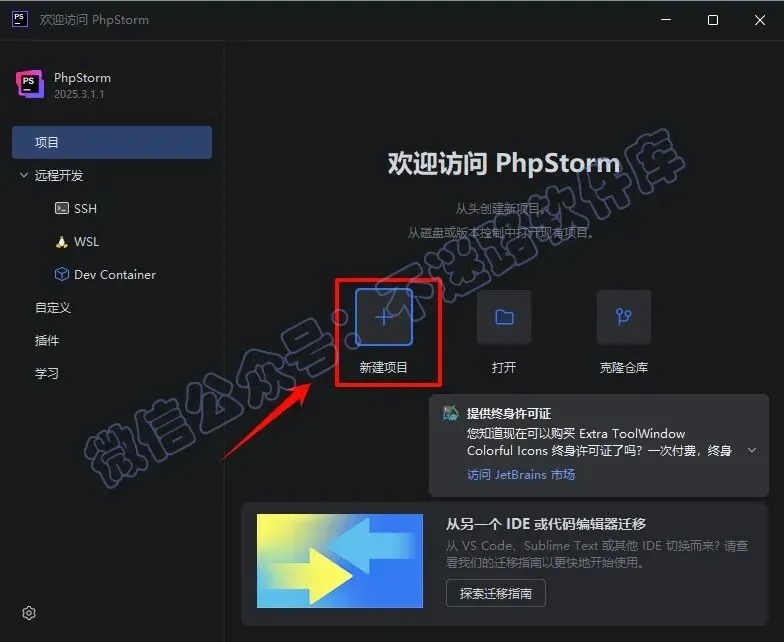Select the 项目 tab
784x642 pixels.
[x=112, y=142]
